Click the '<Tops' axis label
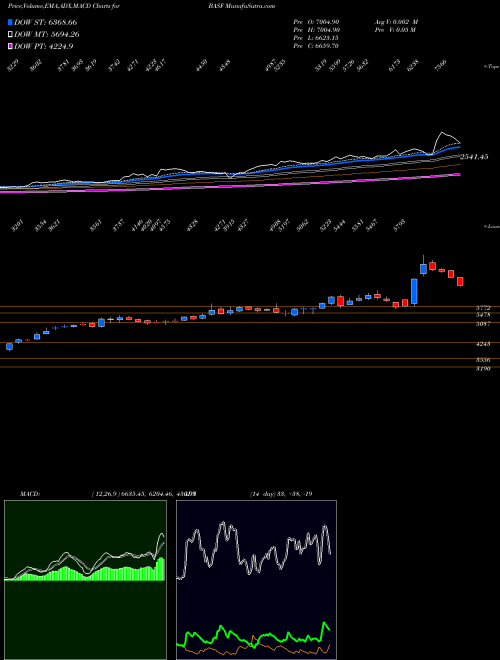This screenshot has width=500, height=660. (491, 67)
